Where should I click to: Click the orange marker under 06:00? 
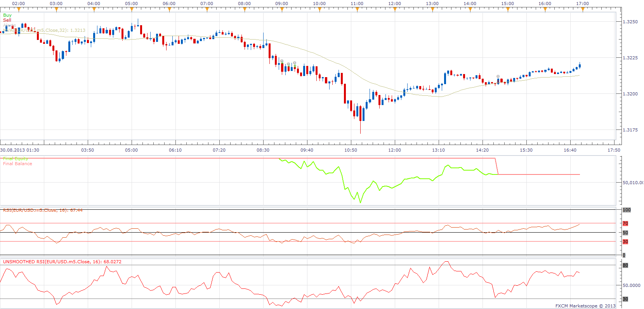click(169, 10)
